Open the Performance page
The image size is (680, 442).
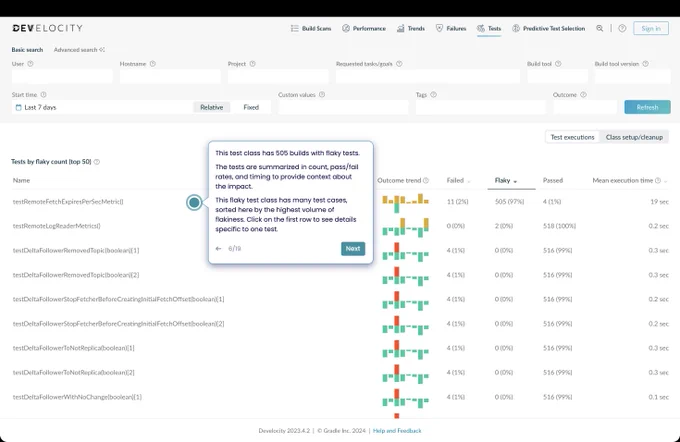pyautogui.click(x=364, y=29)
